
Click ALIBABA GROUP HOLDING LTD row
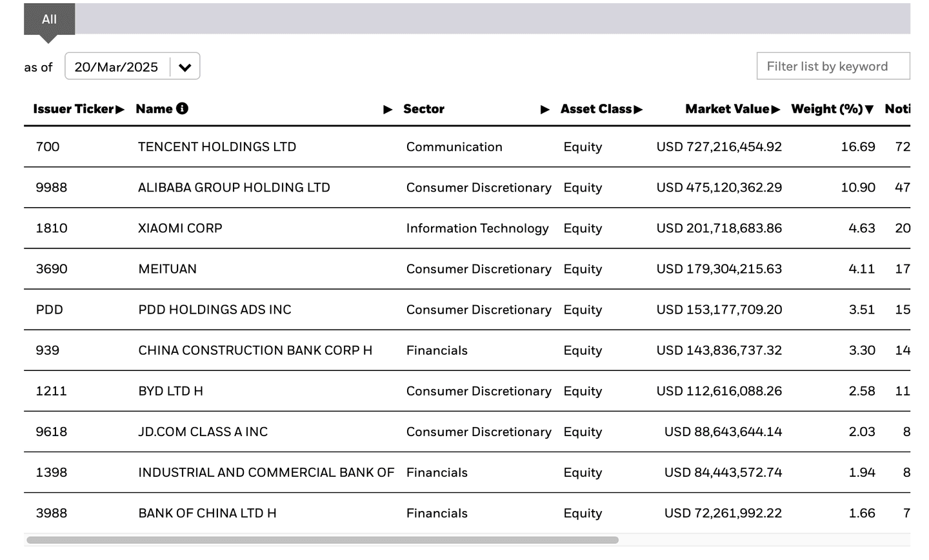(x=234, y=188)
